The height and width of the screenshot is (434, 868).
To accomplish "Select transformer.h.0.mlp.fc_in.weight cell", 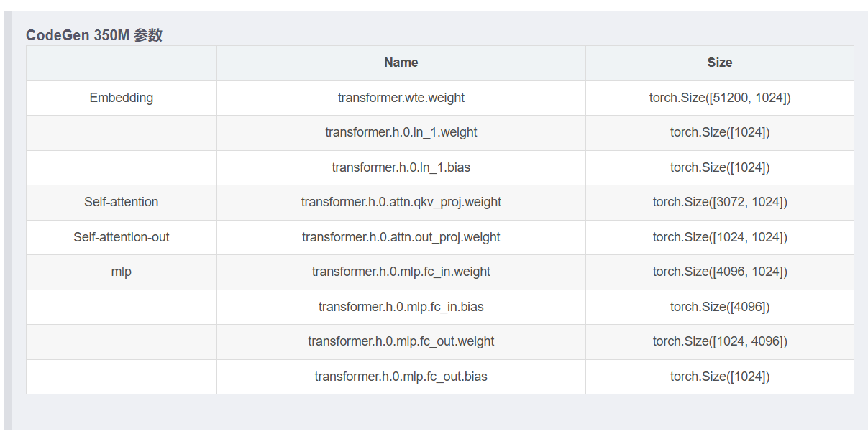I will click(x=401, y=272).
